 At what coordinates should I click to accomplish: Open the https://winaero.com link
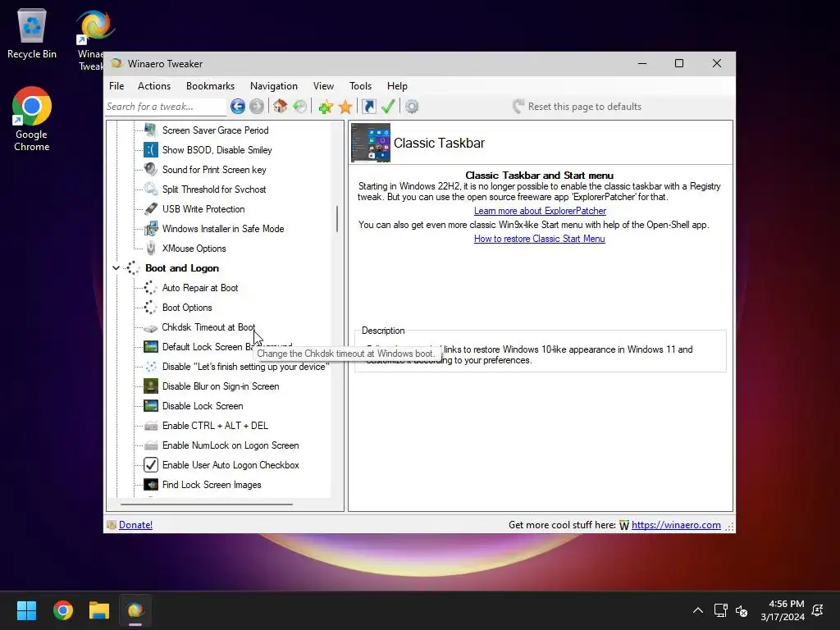point(676,525)
